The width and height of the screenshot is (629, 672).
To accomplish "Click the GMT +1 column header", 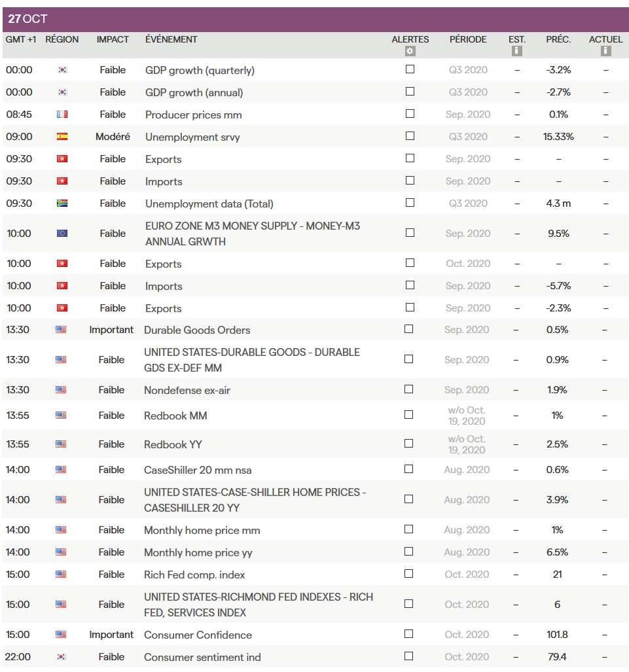I will tap(20, 39).
